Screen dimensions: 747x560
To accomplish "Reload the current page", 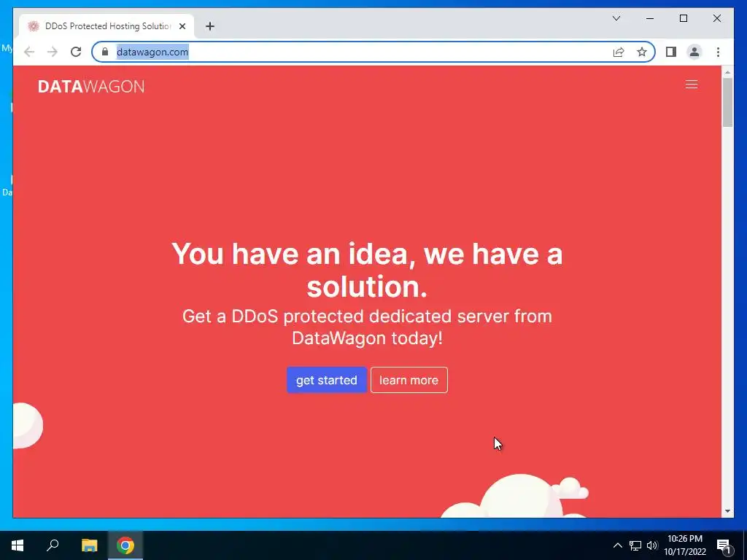I will tap(76, 52).
